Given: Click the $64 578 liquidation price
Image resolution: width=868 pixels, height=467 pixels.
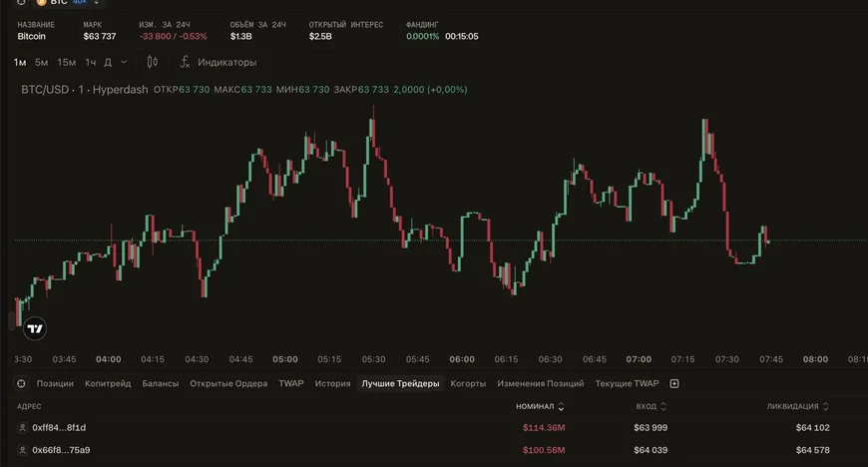Looking at the screenshot, I should pyautogui.click(x=813, y=450).
